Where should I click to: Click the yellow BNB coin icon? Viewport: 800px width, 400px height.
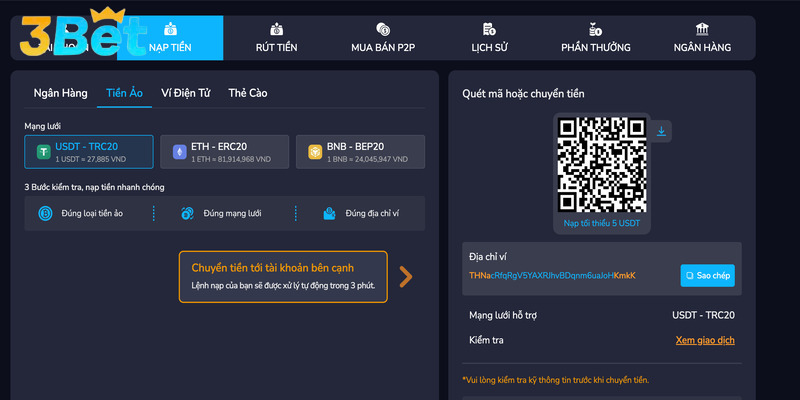tap(315, 152)
